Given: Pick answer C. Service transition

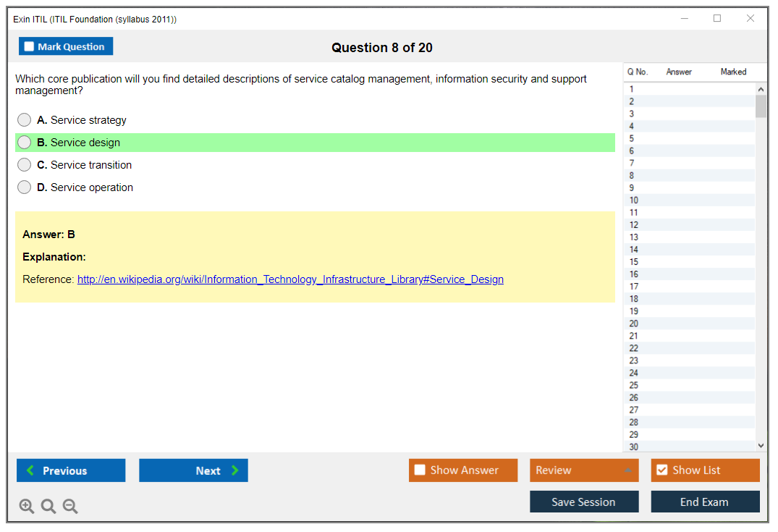Looking at the screenshot, I should coord(25,165).
